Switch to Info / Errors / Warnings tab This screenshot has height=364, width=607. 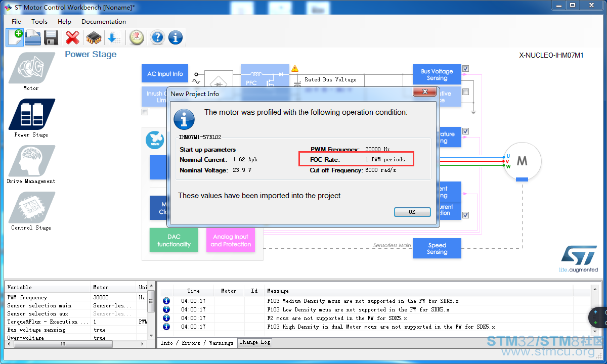tap(197, 343)
